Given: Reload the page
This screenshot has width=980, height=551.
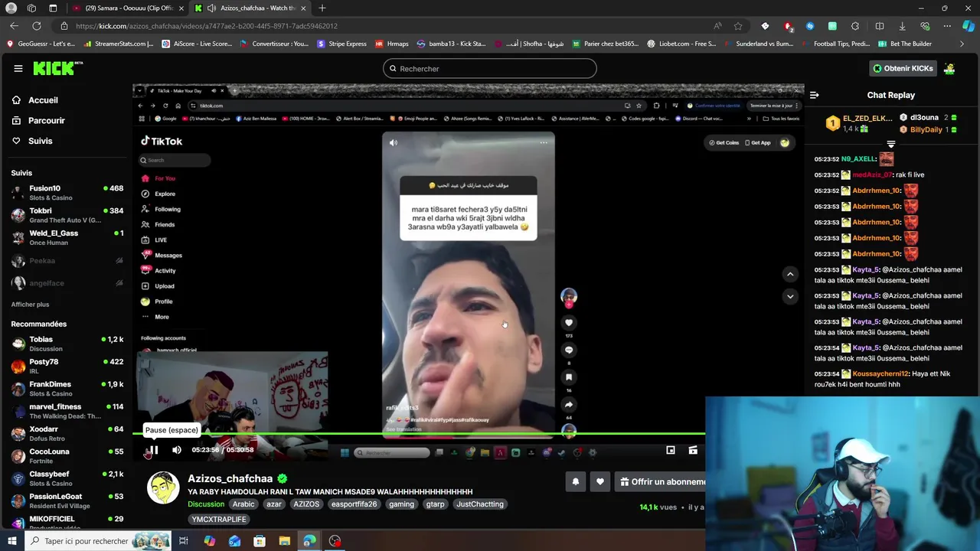Looking at the screenshot, I should (x=36, y=26).
